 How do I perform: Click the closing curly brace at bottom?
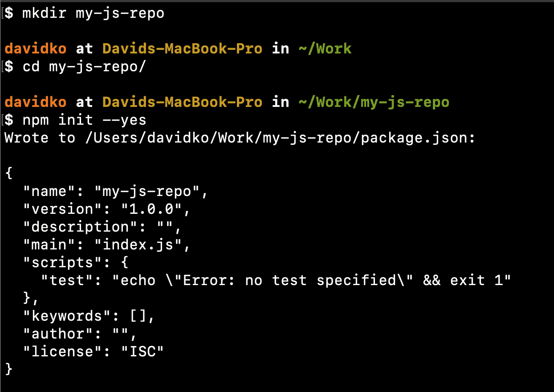[8, 369]
